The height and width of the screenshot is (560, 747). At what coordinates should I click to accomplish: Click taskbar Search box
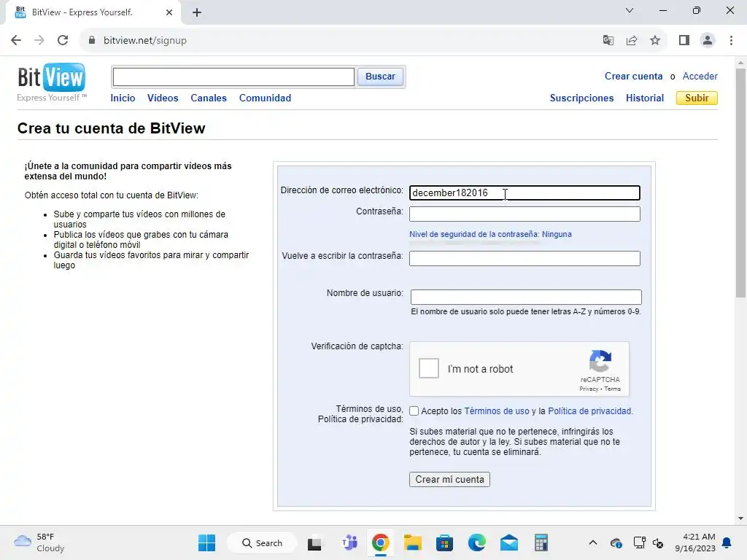click(x=262, y=542)
